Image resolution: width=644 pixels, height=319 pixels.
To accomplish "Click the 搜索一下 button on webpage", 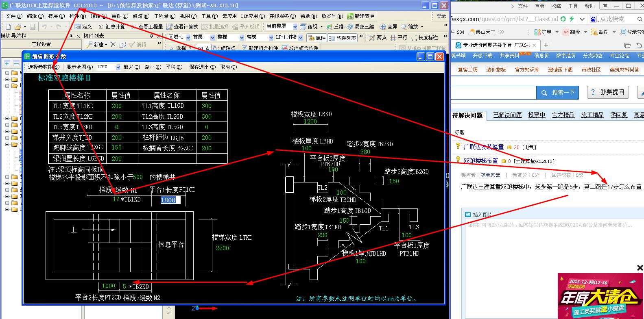I will [557, 93].
